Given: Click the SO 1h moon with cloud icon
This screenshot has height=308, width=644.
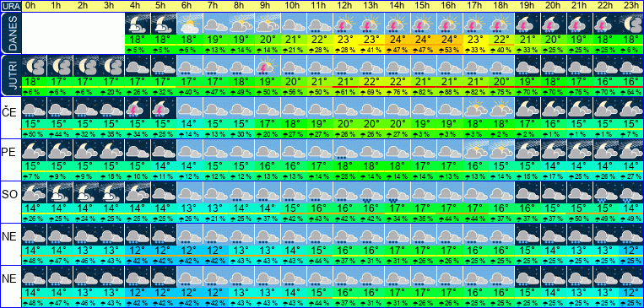Looking at the screenshot, I should (59, 192).
